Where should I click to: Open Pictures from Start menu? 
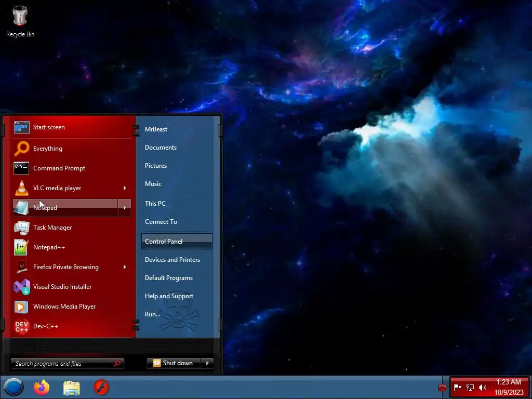coord(156,166)
